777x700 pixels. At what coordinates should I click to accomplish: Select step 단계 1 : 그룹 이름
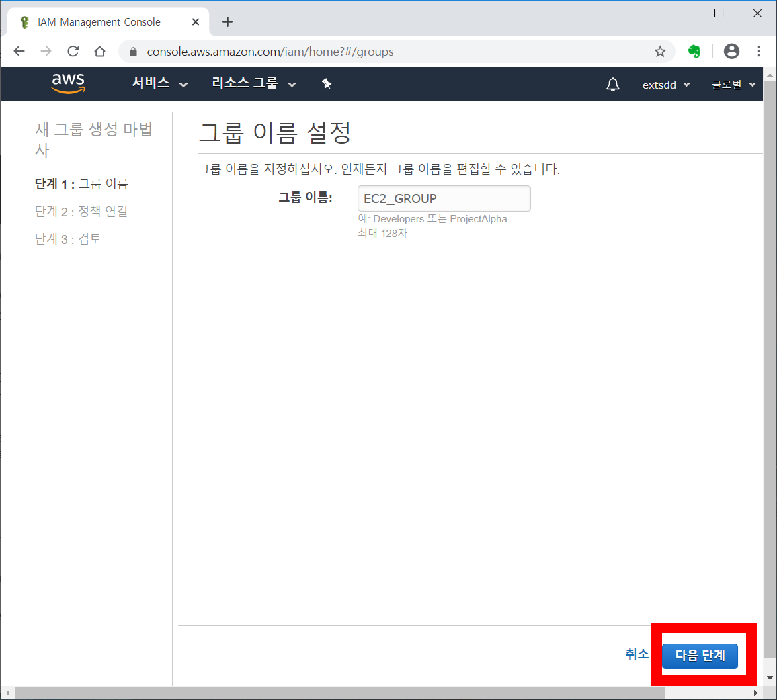[x=81, y=184]
